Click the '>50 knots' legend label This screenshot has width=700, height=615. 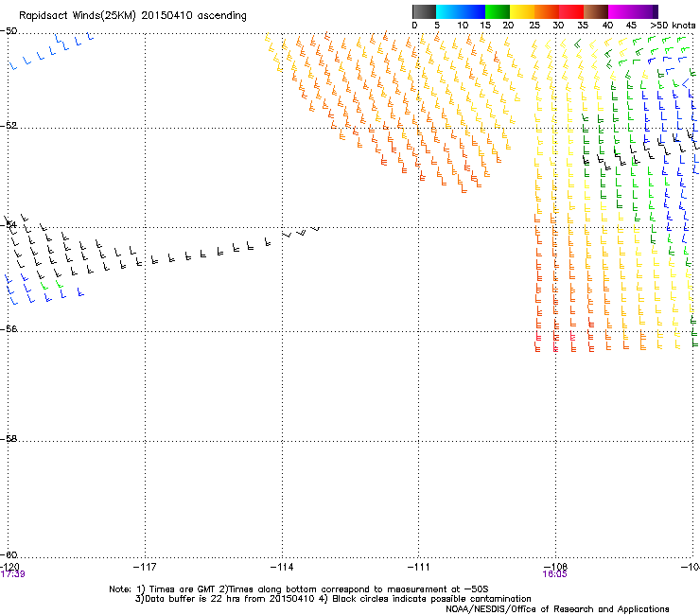click(x=673, y=26)
